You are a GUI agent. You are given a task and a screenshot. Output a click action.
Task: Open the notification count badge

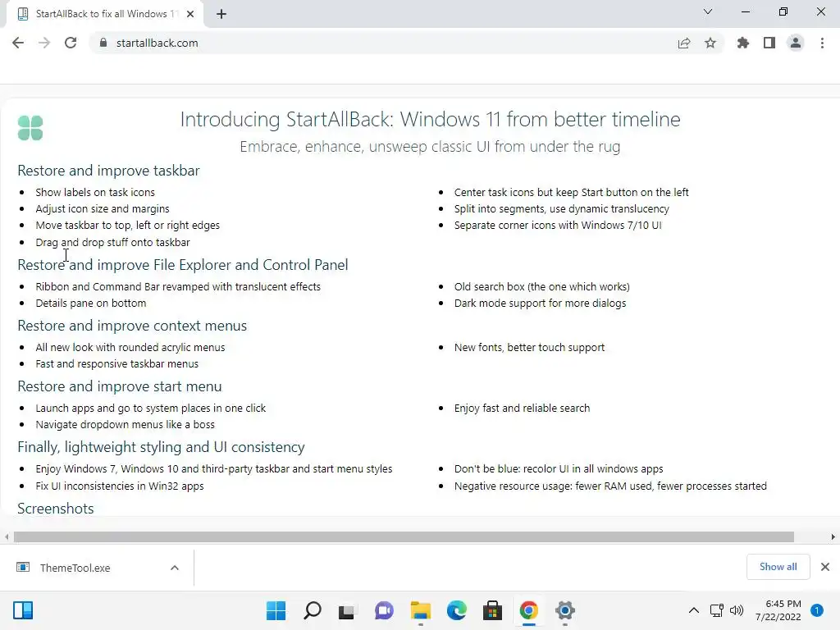coord(817,610)
